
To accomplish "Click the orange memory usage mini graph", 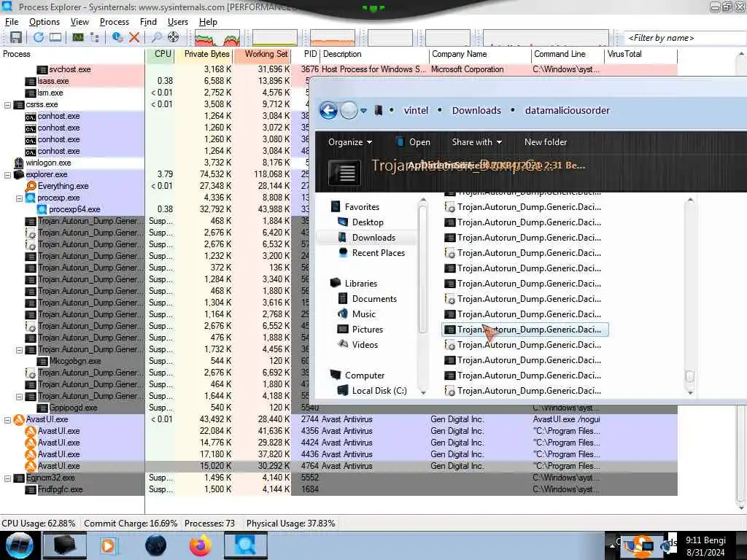I will point(332,38).
